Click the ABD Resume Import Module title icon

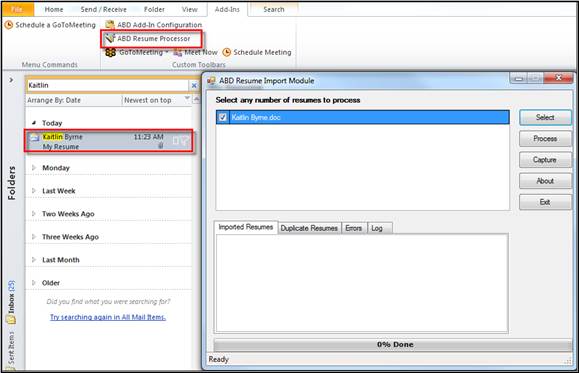(x=211, y=81)
